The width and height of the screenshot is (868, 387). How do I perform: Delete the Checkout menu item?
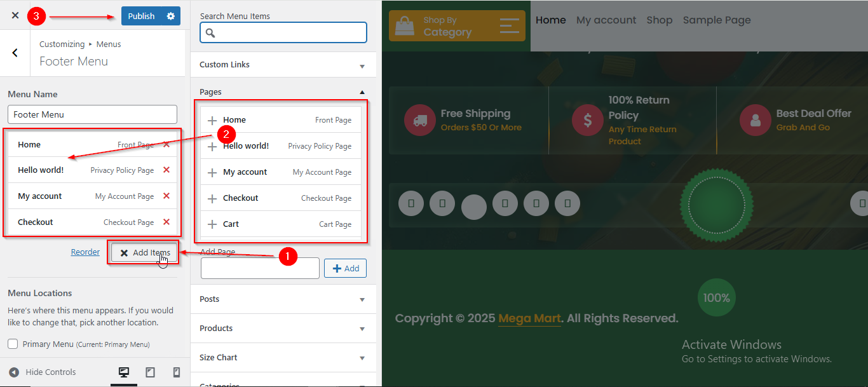point(166,222)
